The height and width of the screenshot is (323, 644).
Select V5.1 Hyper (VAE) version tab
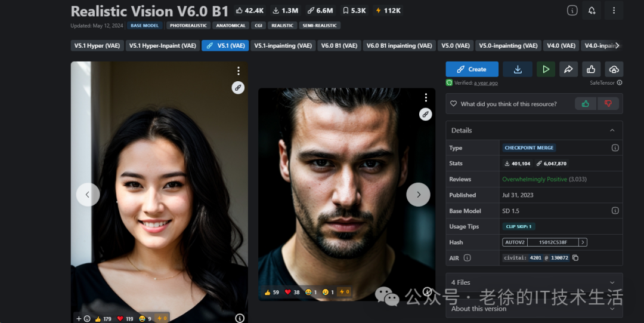(x=97, y=45)
